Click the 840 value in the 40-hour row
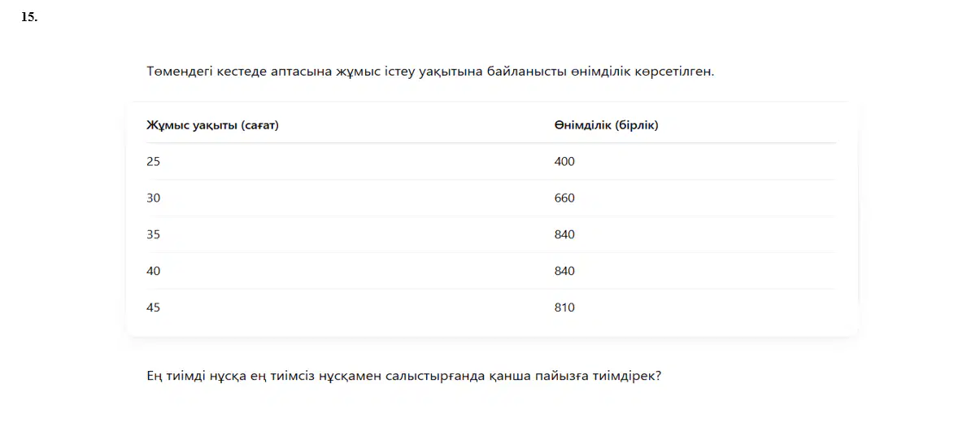The height and width of the screenshot is (436, 980). pos(564,271)
